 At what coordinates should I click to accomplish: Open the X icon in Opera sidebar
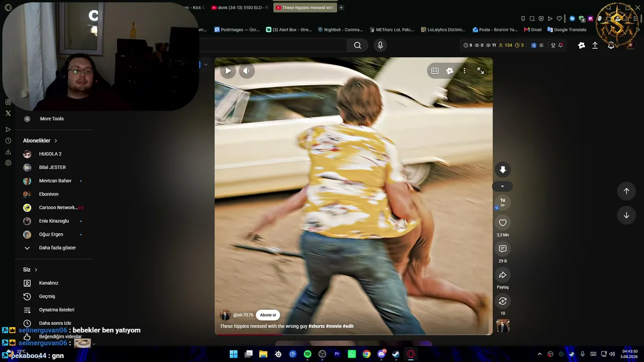point(8,113)
